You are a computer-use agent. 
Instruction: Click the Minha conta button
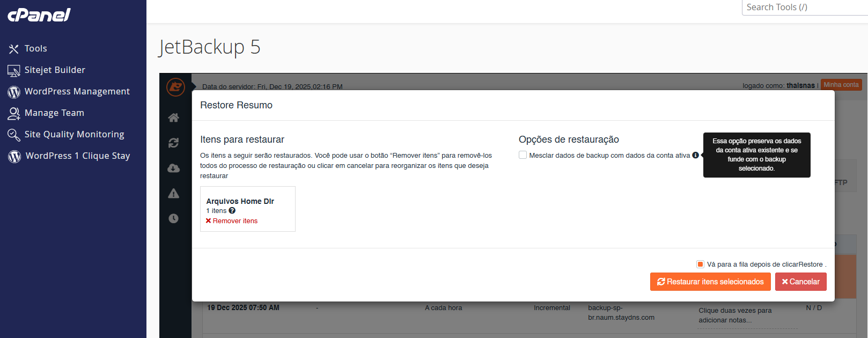(x=841, y=85)
